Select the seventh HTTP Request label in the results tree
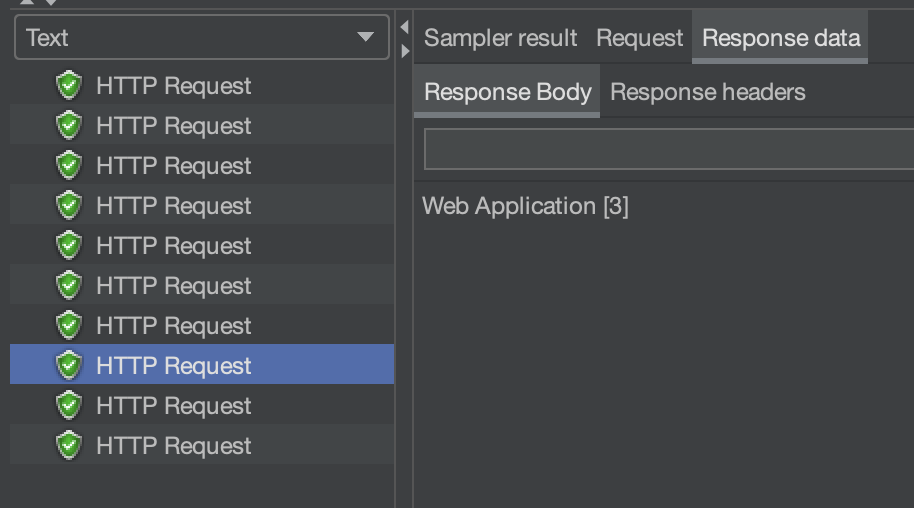Viewport: 914px width, 508px height. click(x=173, y=326)
